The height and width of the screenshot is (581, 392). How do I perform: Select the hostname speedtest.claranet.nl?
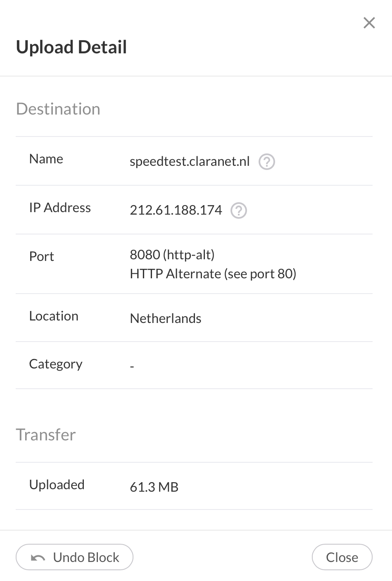[x=190, y=161]
